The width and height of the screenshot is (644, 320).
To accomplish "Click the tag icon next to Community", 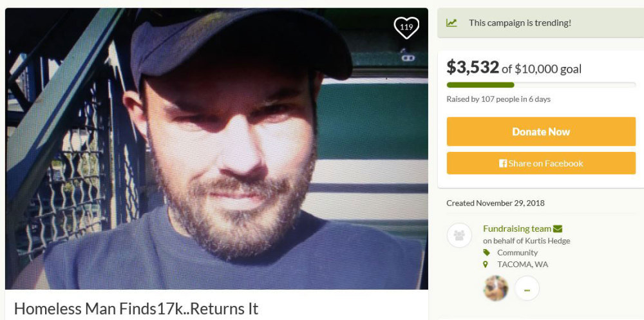I will [487, 252].
